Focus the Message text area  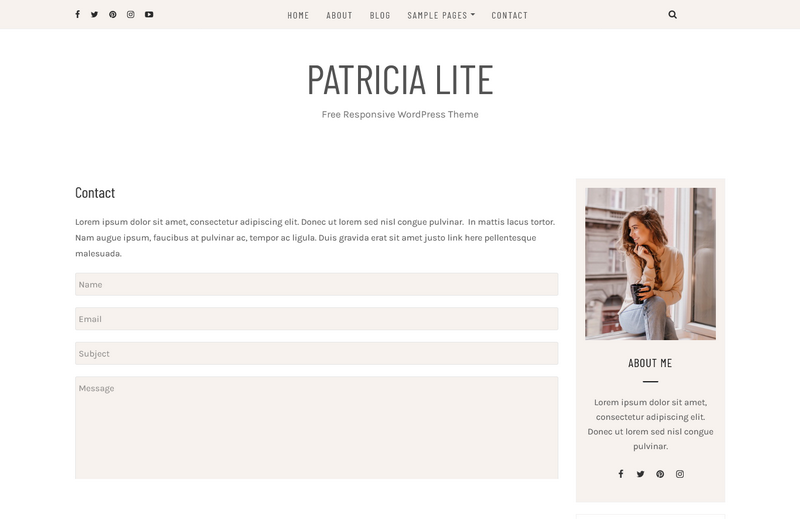316,428
